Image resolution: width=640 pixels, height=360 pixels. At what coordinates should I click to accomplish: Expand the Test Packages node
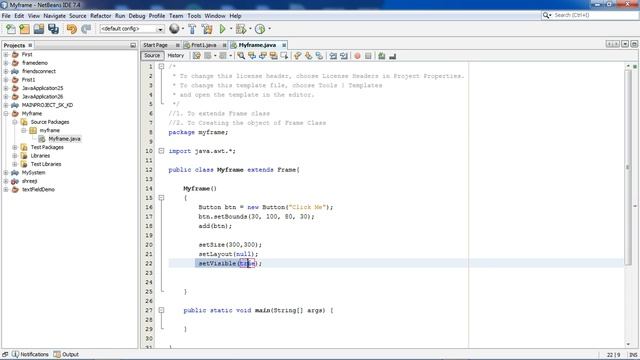pyautogui.click(x=15, y=147)
